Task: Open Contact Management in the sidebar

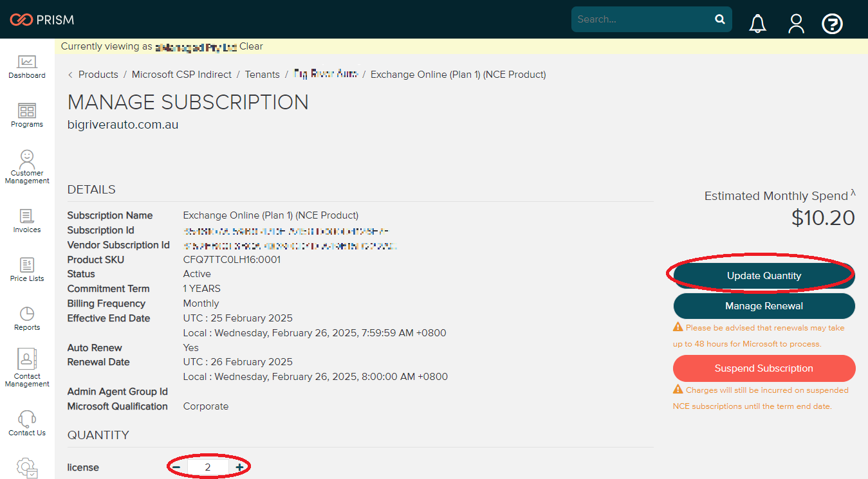Action: point(27,369)
